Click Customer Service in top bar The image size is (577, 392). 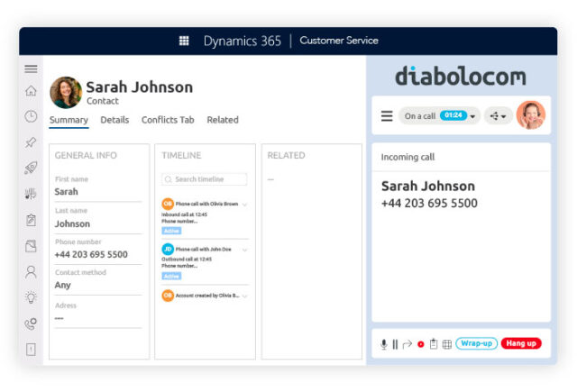pos(339,41)
